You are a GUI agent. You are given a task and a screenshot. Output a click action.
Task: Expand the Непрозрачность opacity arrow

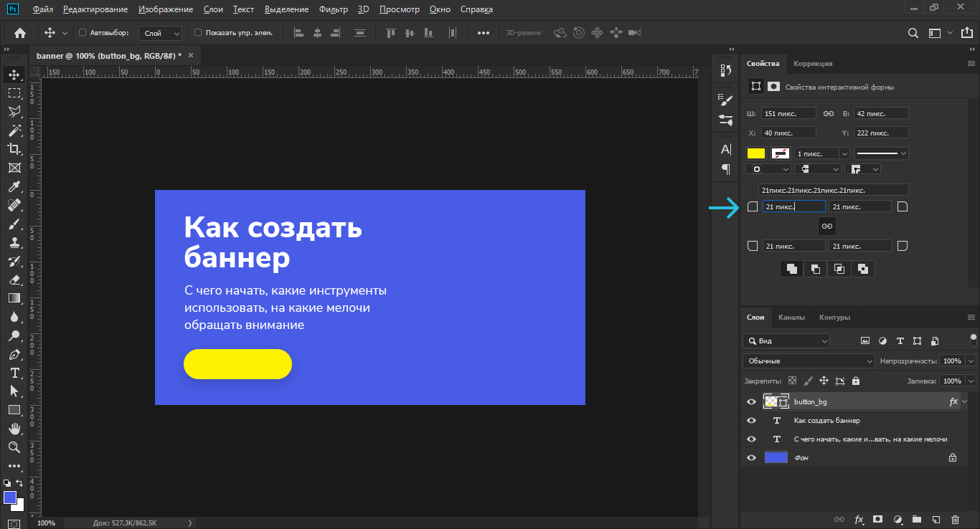pyautogui.click(x=971, y=361)
